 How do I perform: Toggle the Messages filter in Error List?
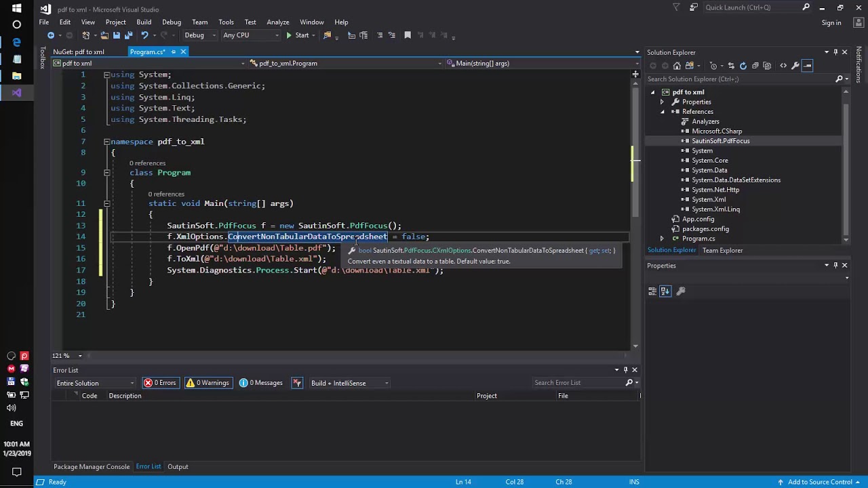(261, 383)
